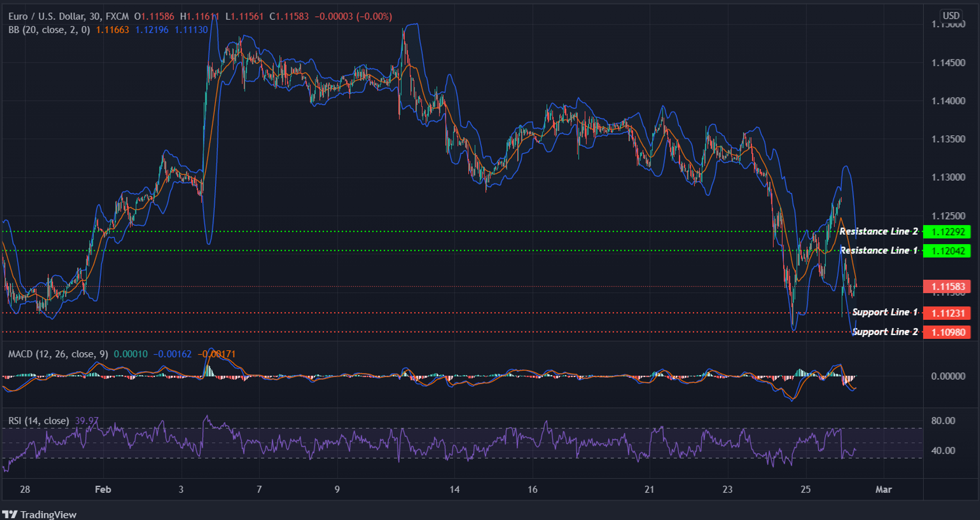Click the Feb label on the time axis
This screenshot has height=520, width=980.
pyautogui.click(x=103, y=489)
